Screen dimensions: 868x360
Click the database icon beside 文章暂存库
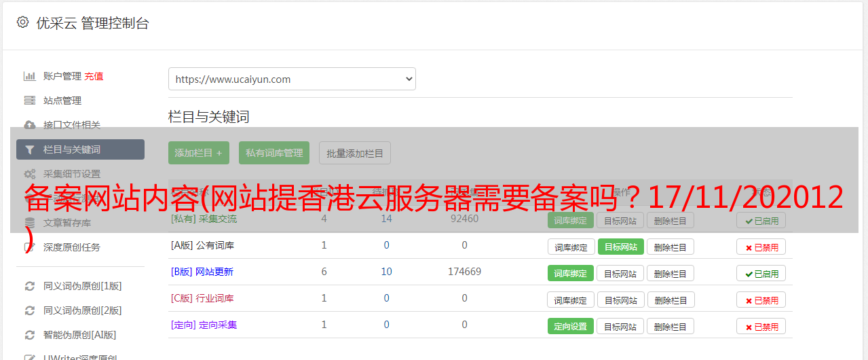click(29, 223)
